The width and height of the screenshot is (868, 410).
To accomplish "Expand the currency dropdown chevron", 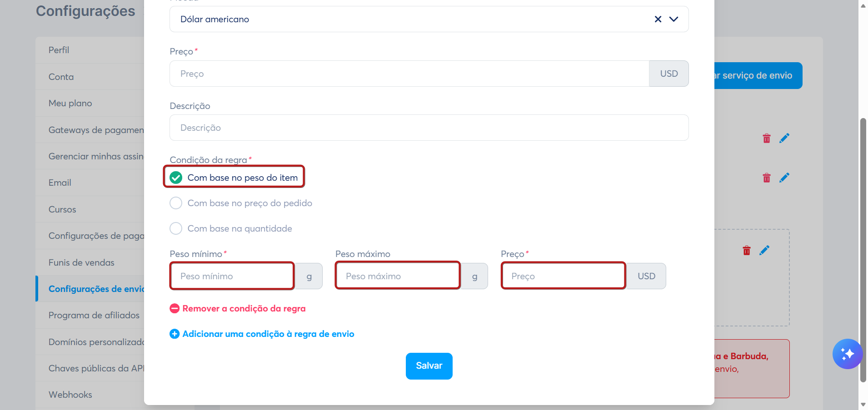I will [x=674, y=19].
